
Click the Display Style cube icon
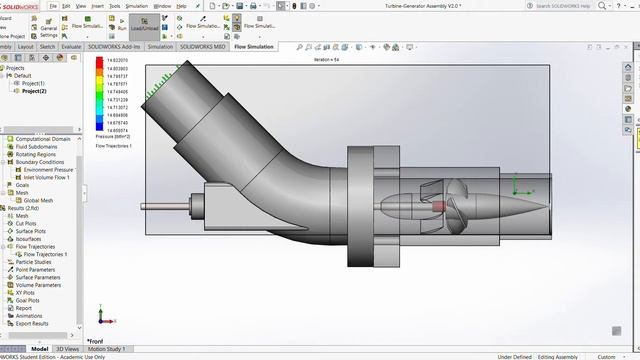coord(358,47)
